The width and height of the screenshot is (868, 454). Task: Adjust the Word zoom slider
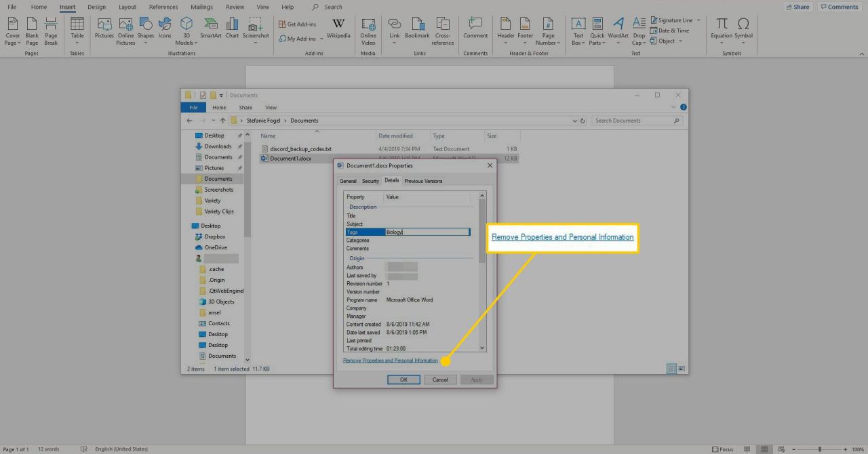click(x=820, y=449)
